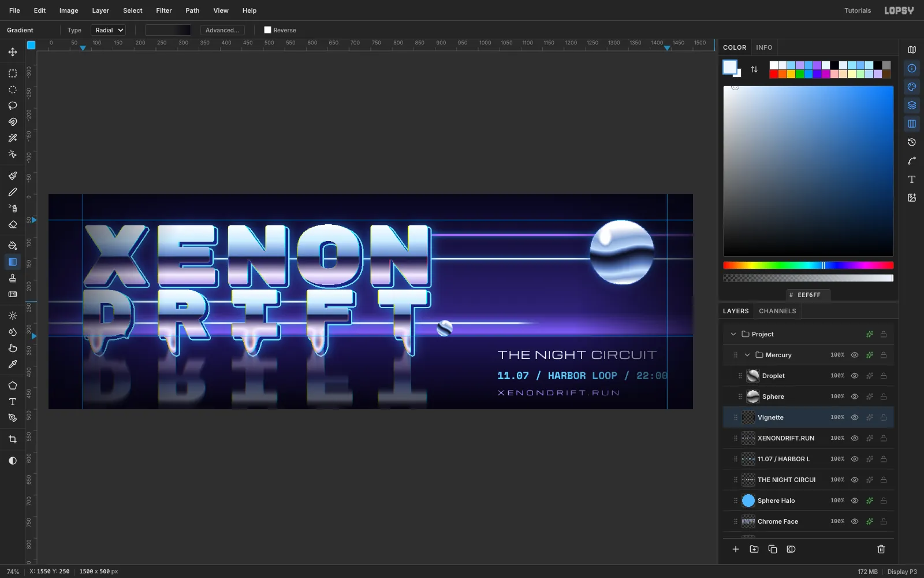Image resolution: width=924 pixels, height=578 pixels.
Task: Select the Spray tool
Action: 12,208
